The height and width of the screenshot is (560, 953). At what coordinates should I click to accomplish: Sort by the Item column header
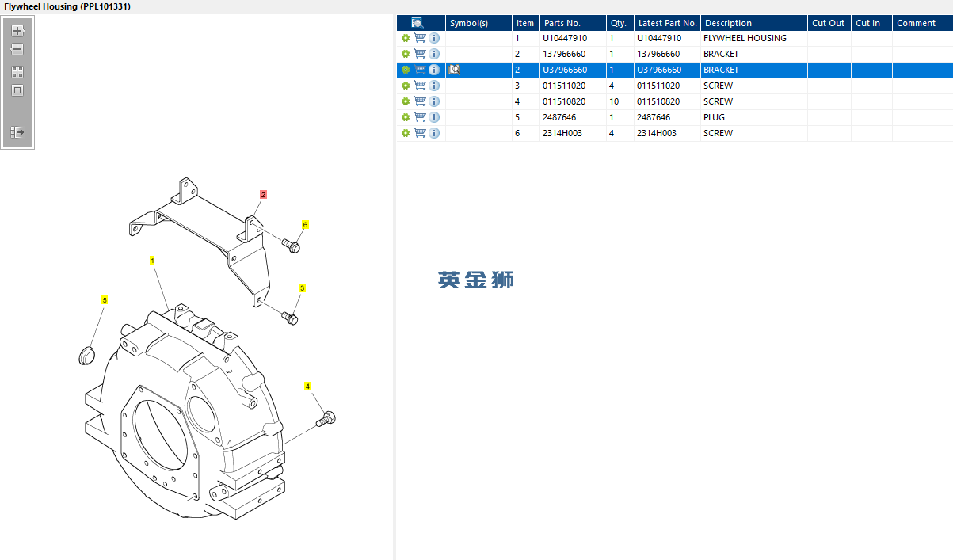(526, 23)
